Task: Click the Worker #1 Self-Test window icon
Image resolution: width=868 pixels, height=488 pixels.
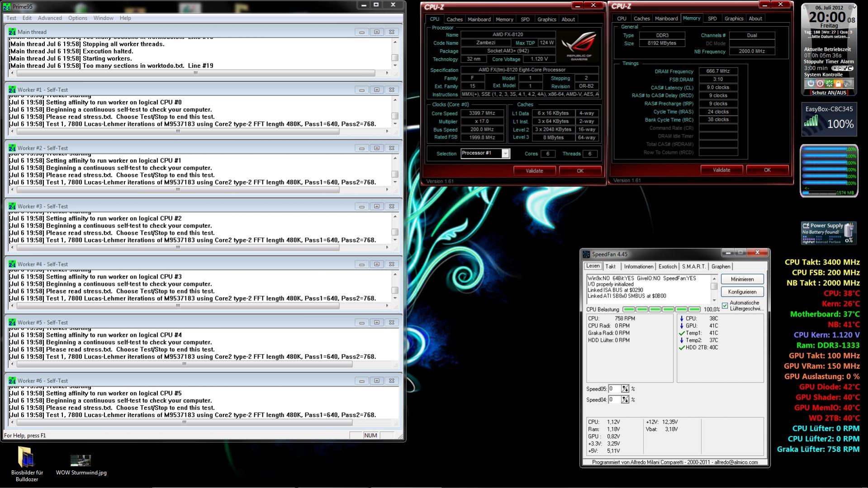Action: tap(13, 90)
